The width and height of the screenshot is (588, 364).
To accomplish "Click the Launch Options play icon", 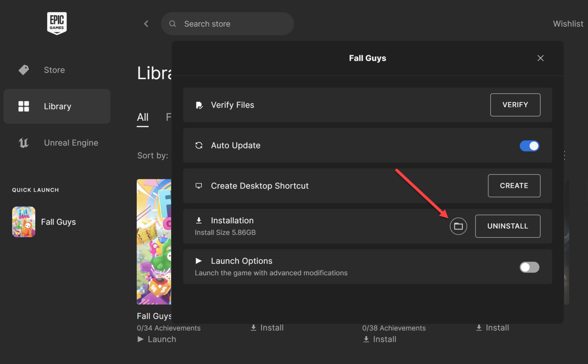I will 199,261.
